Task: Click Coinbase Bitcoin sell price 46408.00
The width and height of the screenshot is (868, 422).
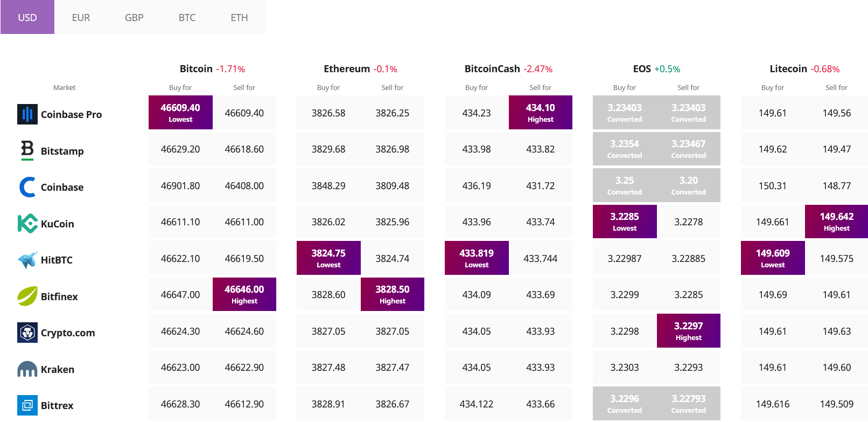Action: coord(244,185)
